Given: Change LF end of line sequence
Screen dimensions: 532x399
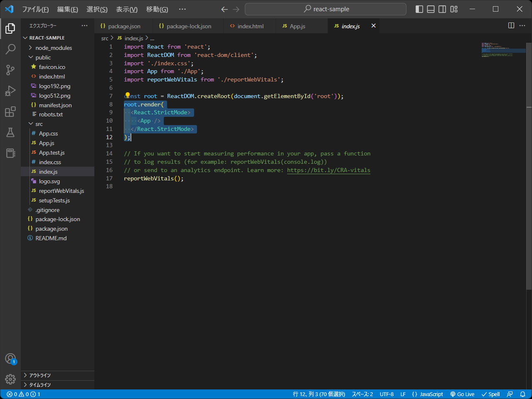Looking at the screenshot, I should pos(403,394).
